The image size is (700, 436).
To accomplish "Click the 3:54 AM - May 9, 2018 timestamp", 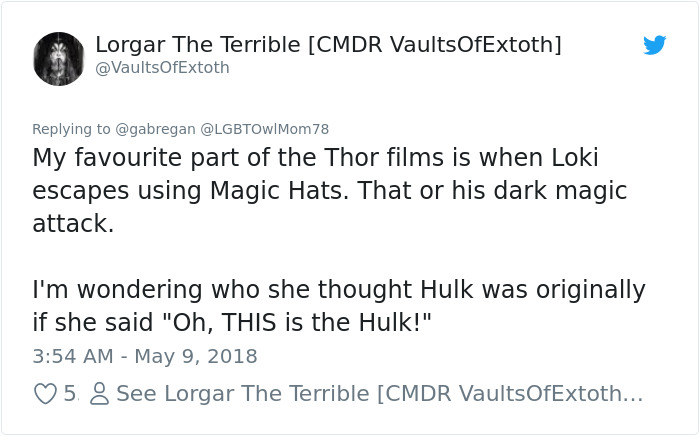I will tap(145, 356).
